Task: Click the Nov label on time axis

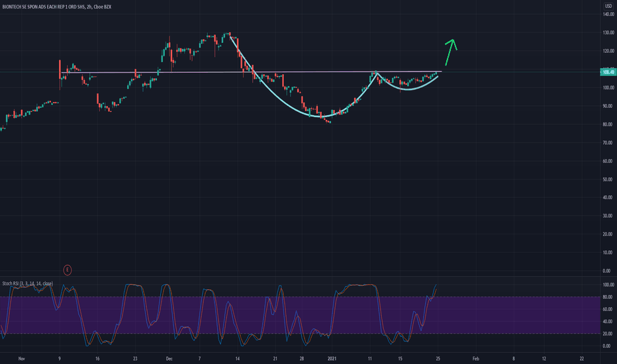Action: coord(22,359)
